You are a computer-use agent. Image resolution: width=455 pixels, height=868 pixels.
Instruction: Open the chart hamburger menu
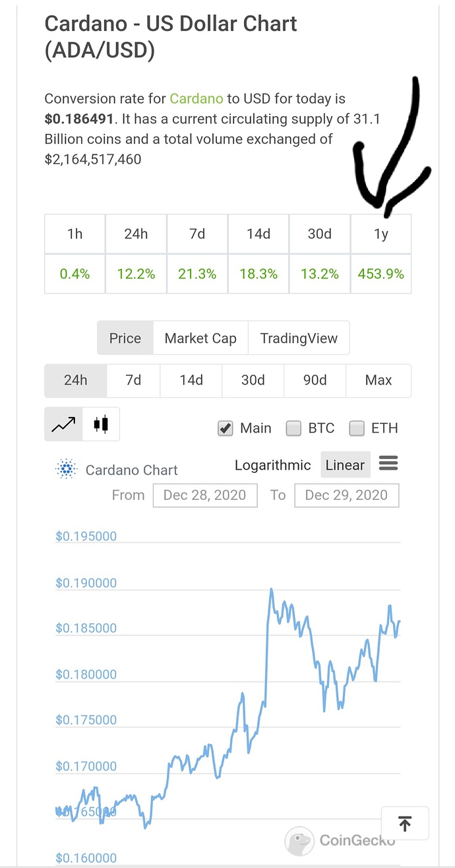(388, 464)
